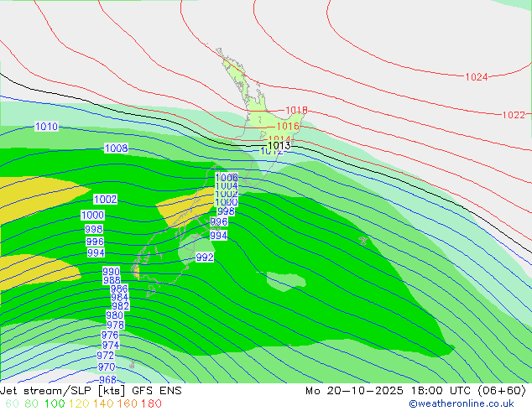Click the 160 knots legend value

tap(128, 404)
